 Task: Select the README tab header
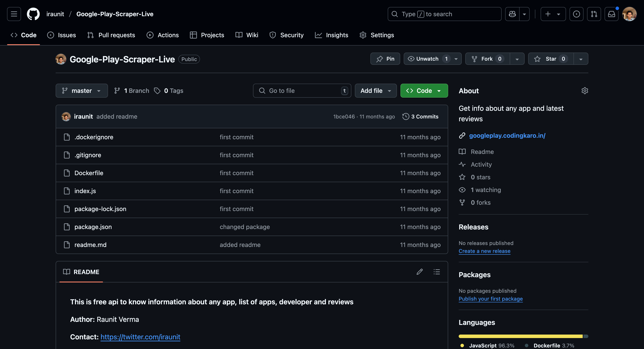pyautogui.click(x=81, y=272)
